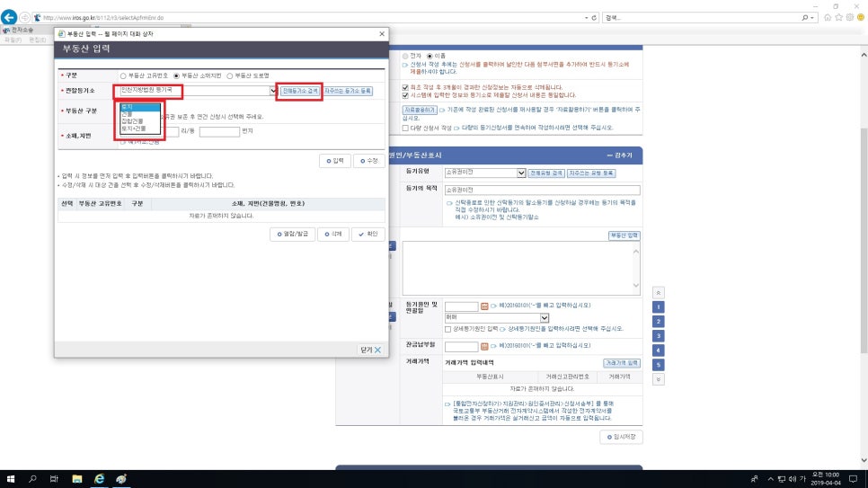Click the search magnifier in the browser search box
The image size is (868, 488).
tap(805, 18)
